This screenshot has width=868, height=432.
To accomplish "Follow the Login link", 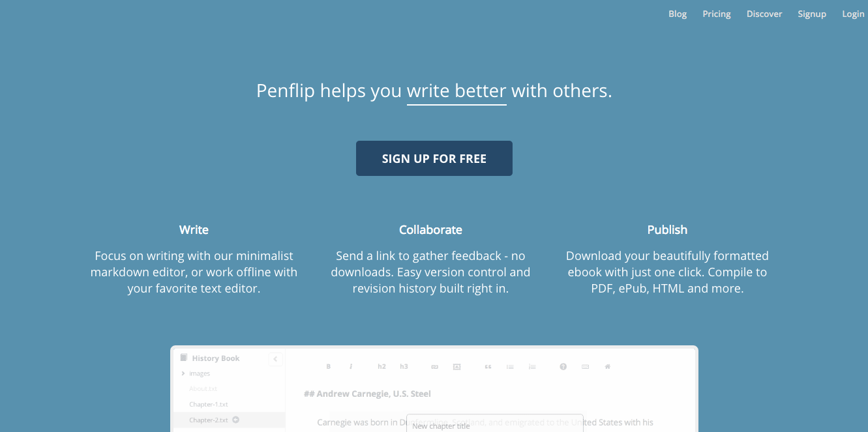I will (x=852, y=14).
